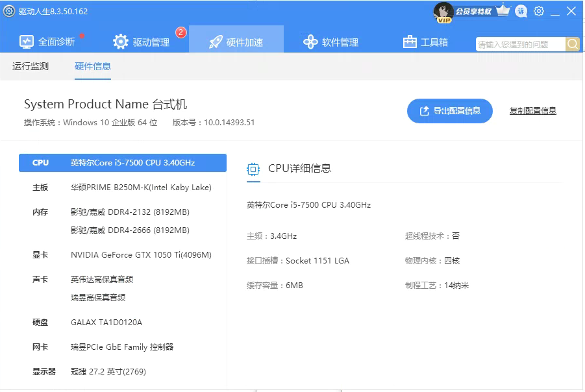Click the 影驰/嘉威 DDR4-2666 (8192MB) entry
Image resolution: width=585 pixels, height=392 pixels.
[130, 230]
